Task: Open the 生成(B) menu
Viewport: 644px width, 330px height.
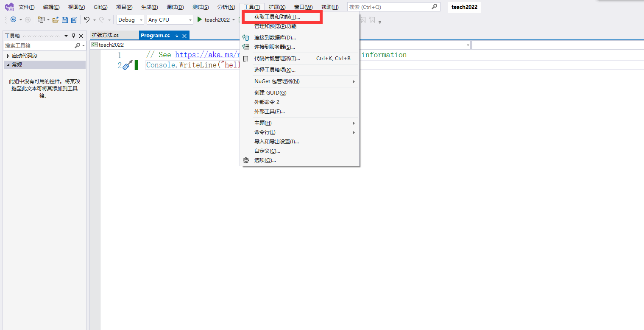Action: [150, 7]
